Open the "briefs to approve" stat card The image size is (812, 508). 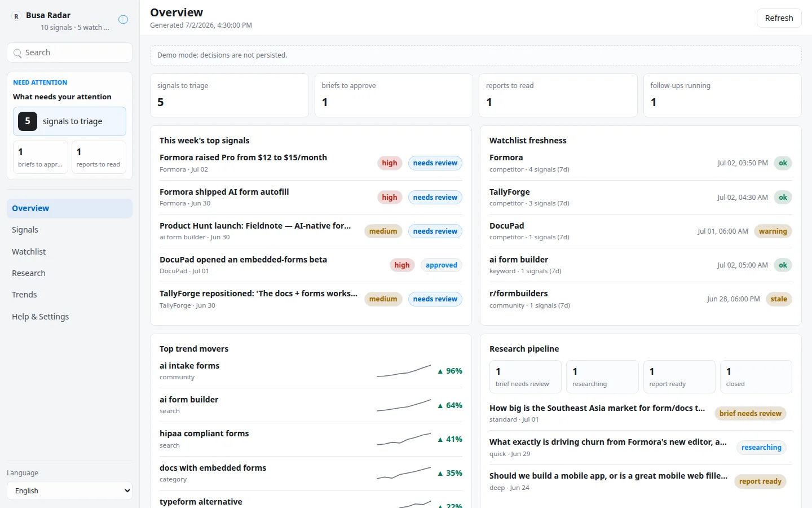pyautogui.click(x=394, y=95)
